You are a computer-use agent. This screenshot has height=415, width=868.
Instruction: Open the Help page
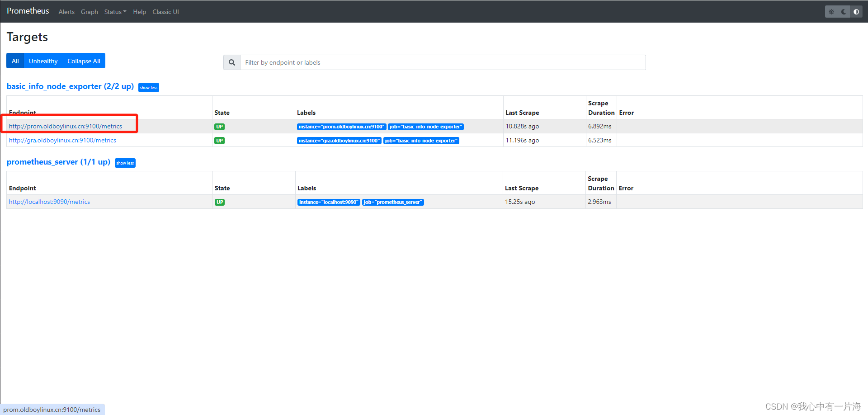[x=139, y=12]
